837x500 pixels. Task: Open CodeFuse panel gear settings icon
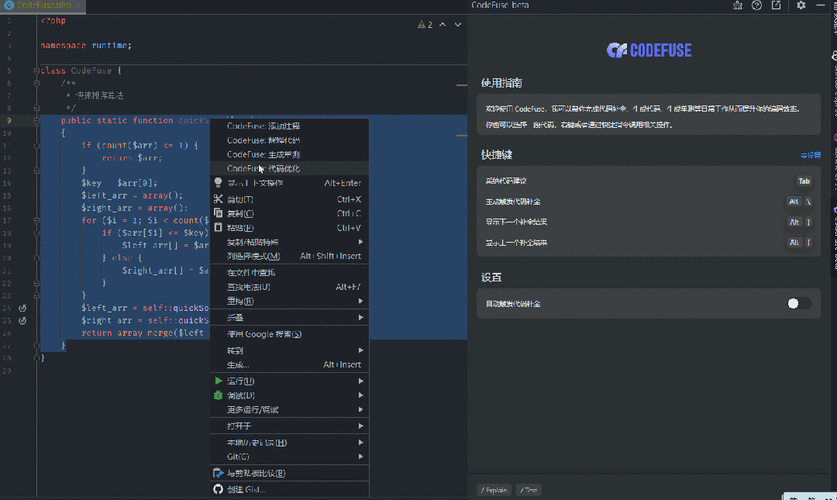[801, 5]
